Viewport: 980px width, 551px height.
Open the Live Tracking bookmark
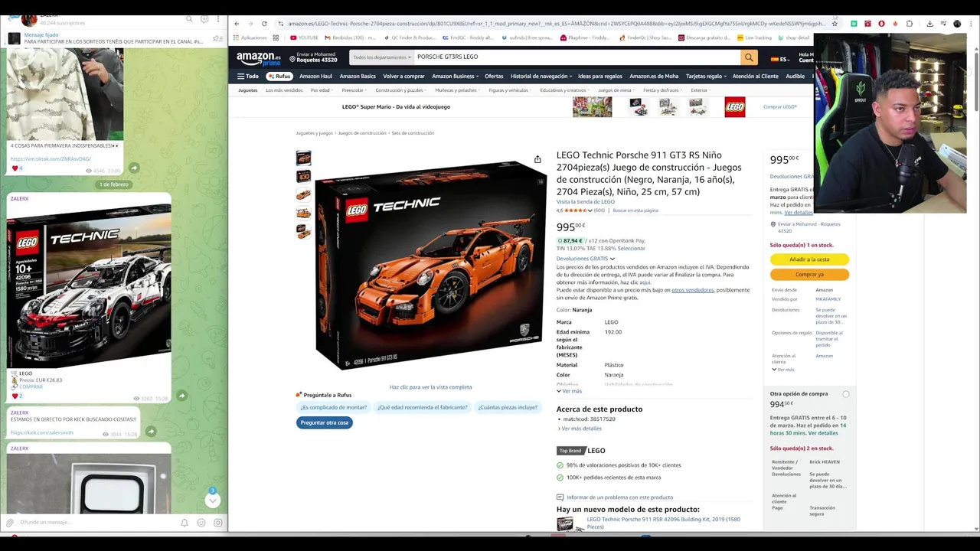[x=754, y=37]
